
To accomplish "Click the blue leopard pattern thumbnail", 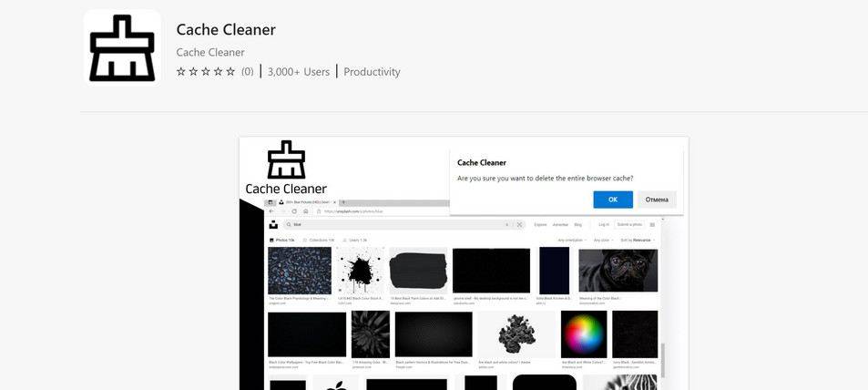I will coord(300,271).
